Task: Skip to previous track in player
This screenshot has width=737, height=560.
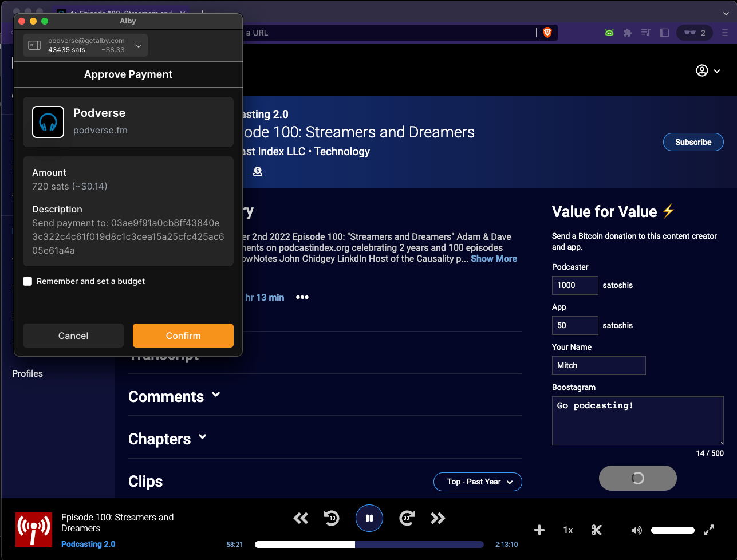Action: 301,518
